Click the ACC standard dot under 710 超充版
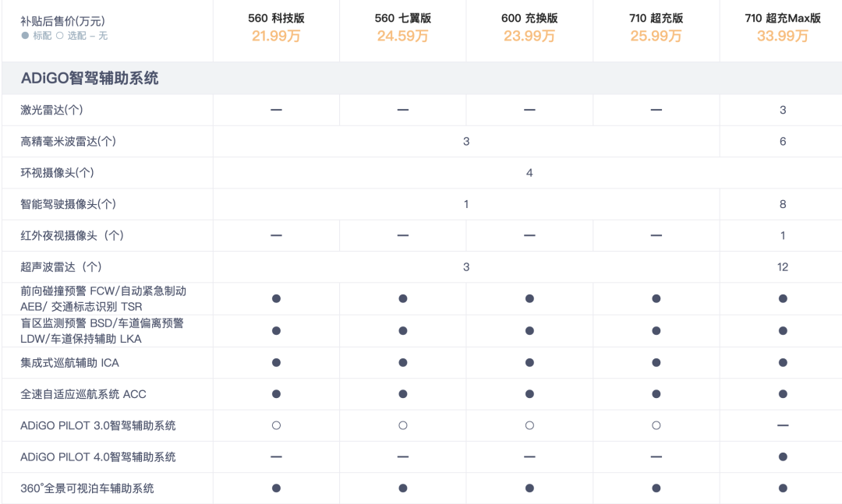This screenshot has width=842, height=504. (656, 394)
